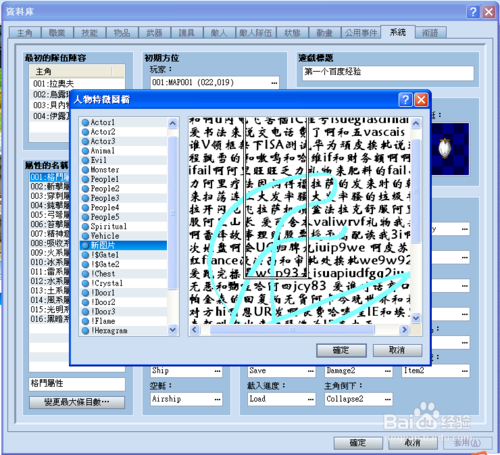The width and height of the screenshot is (500, 455).
Task: Click the game title input field
Action: coord(388,72)
